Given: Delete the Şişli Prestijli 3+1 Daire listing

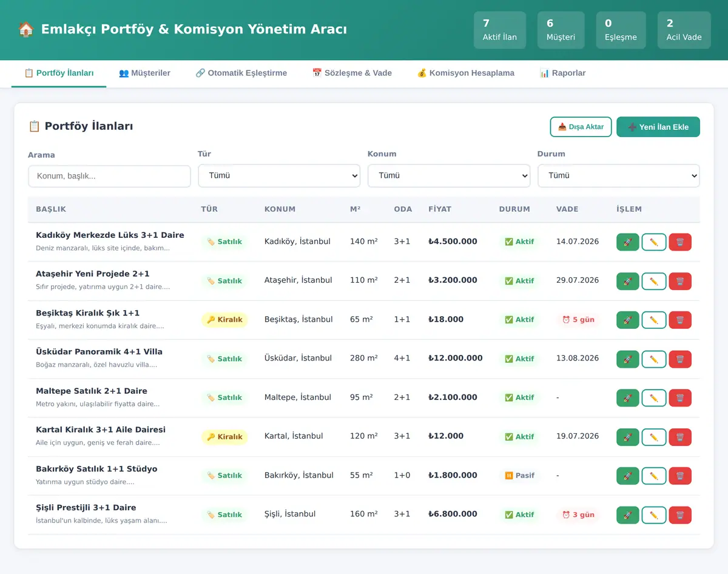Looking at the screenshot, I should coord(680,515).
